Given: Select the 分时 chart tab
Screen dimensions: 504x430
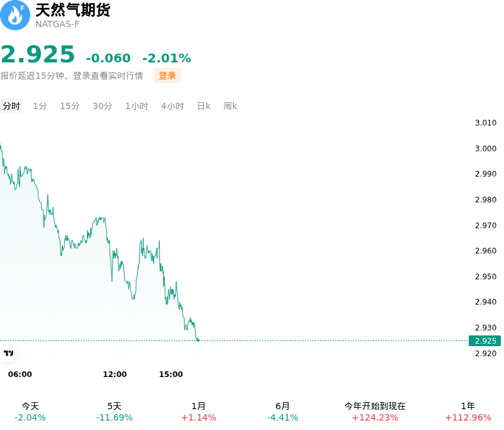Looking at the screenshot, I should (11, 106).
